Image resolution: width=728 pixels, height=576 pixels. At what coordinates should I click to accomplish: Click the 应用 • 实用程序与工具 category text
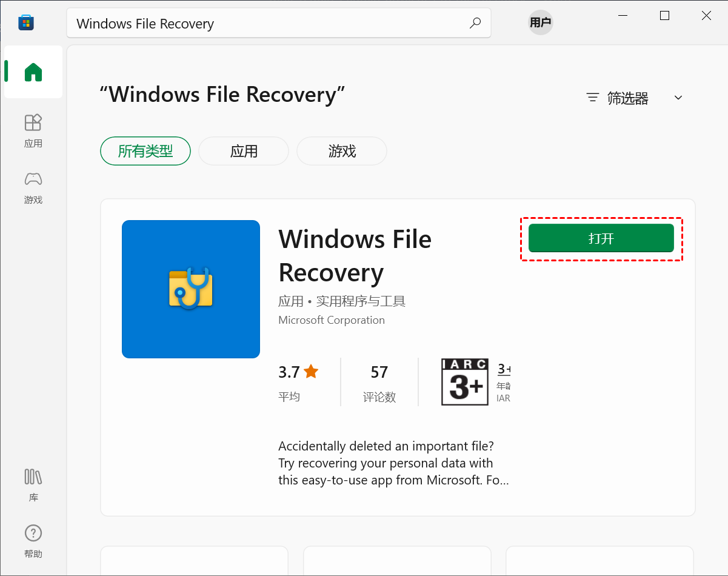pos(342,301)
